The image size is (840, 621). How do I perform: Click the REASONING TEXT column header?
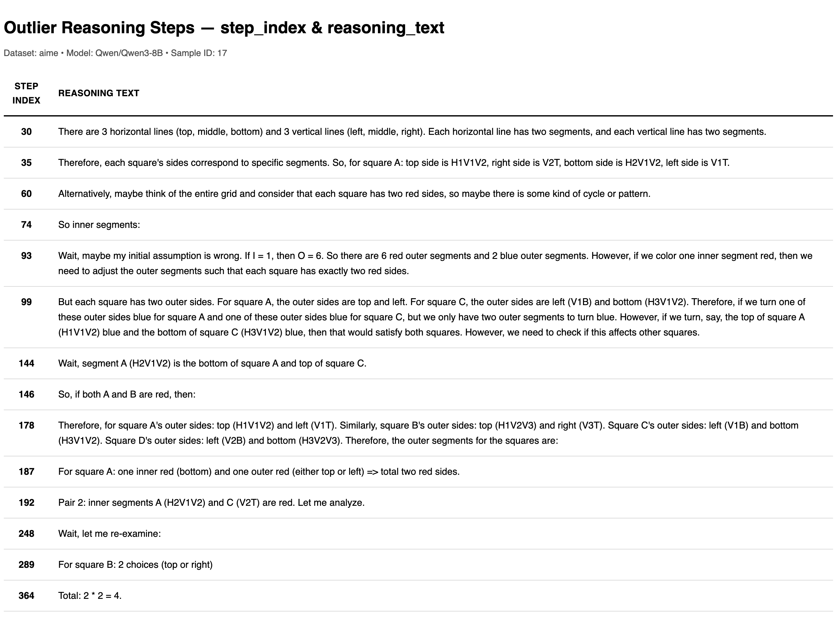(x=98, y=93)
